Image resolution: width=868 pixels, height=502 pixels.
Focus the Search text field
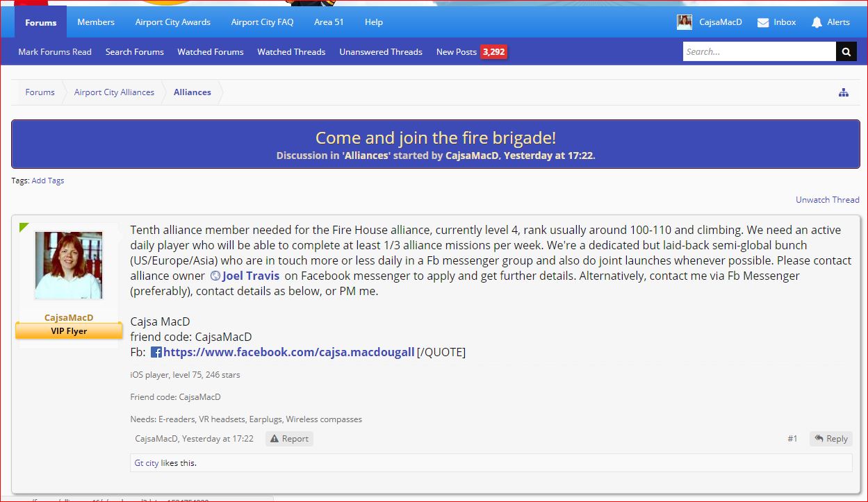[758, 51]
